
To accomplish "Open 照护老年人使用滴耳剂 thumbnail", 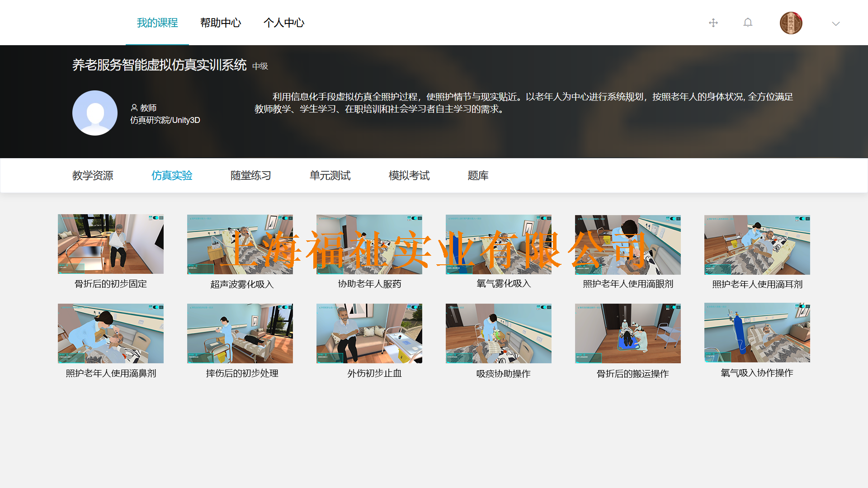I will click(x=757, y=244).
